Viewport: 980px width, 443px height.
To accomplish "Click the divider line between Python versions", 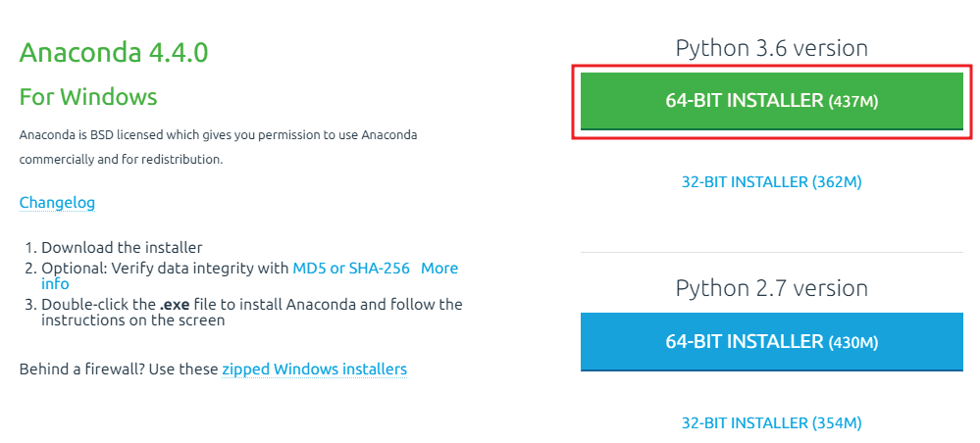I will (771, 253).
